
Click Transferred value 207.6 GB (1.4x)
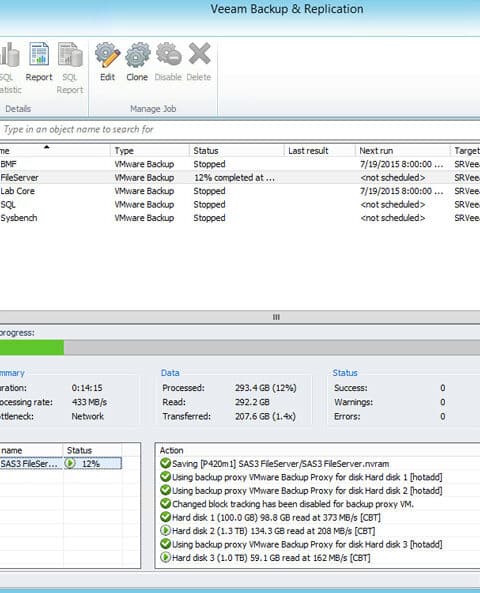click(x=266, y=416)
